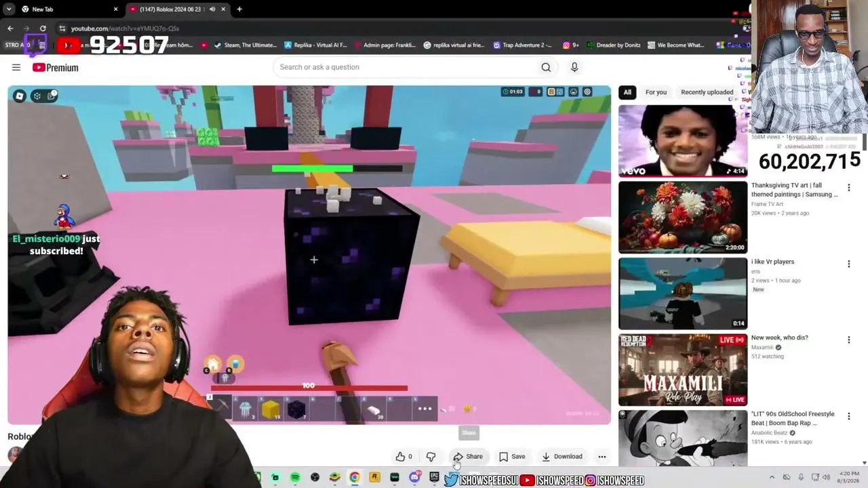Open the 90s OldSchool Freestyle video thumbnail
This screenshot has height=488, width=868.
[x=683, y=438]
